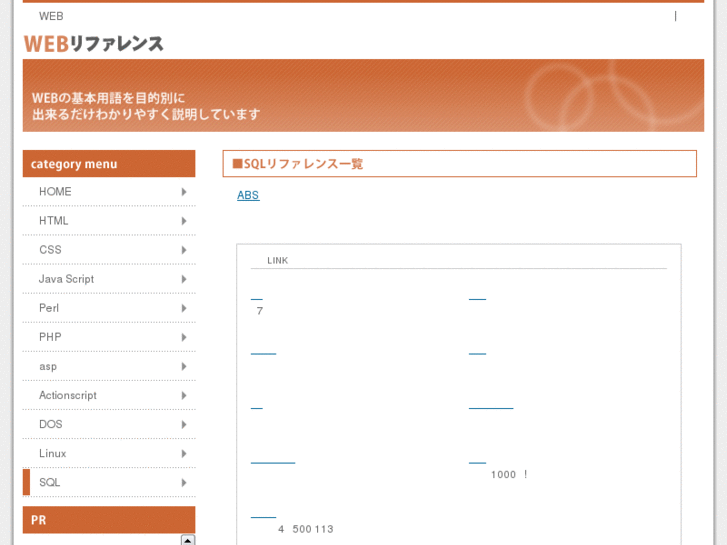Open the DOS category menu item
Screen dimensions: 727x545
click(109, 424)
